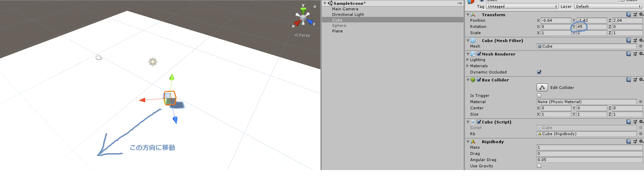Image resolution: width=644 pixels, height=188 pixels.
Task: Click the Mesh object picker circle
Action: pyautogui.click(x=641, y=46)
